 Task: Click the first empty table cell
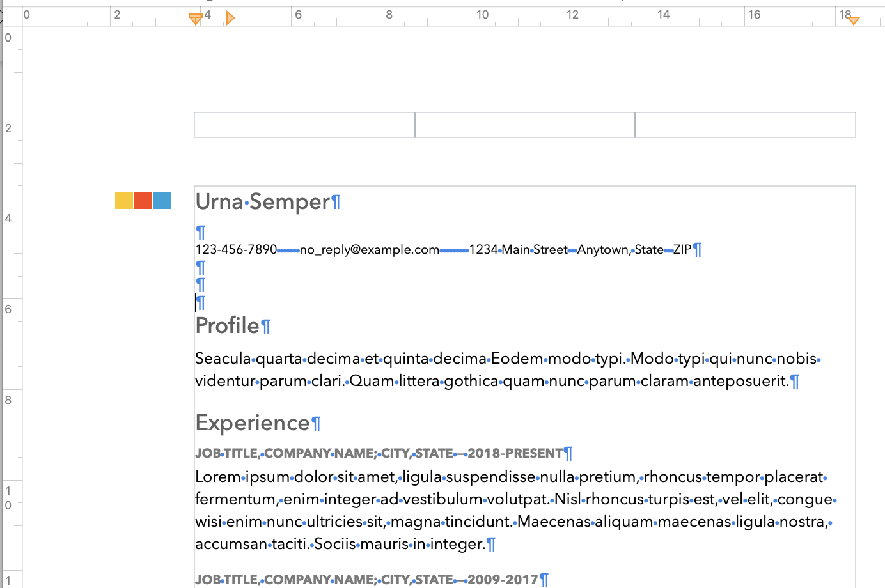coord(304,125)
